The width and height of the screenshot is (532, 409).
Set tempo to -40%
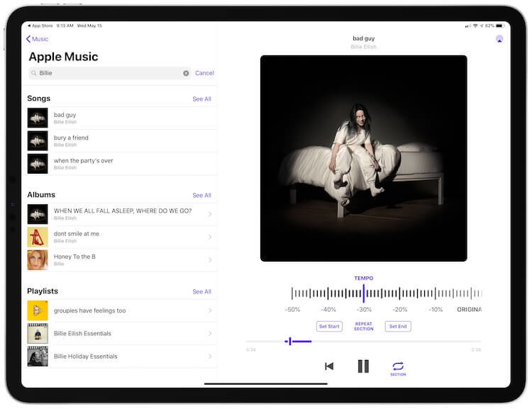(x=328, y=310)
